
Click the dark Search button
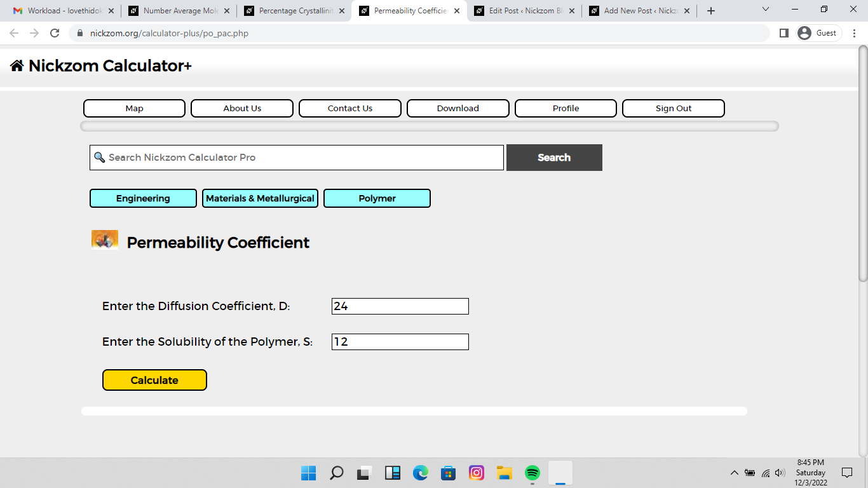pyautogui.click(x=554, y=158)
